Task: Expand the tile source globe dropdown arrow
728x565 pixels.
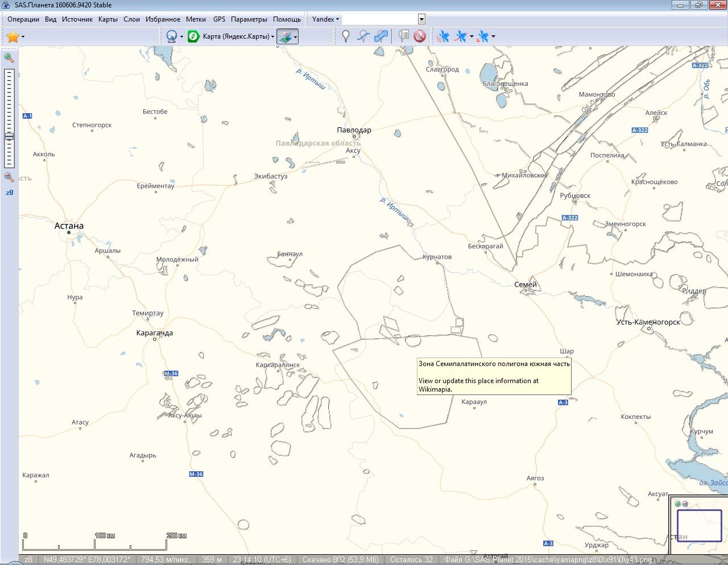Action: [182, 36]
